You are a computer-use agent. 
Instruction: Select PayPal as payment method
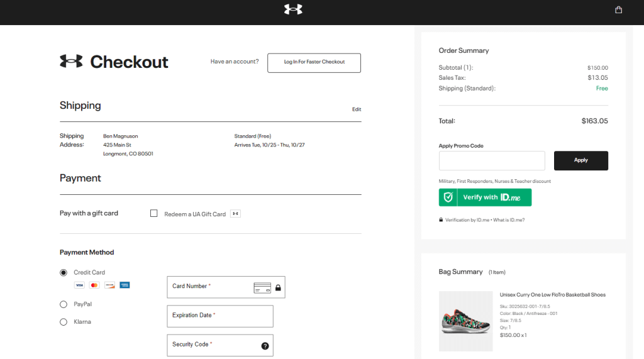tap(64, 304)
